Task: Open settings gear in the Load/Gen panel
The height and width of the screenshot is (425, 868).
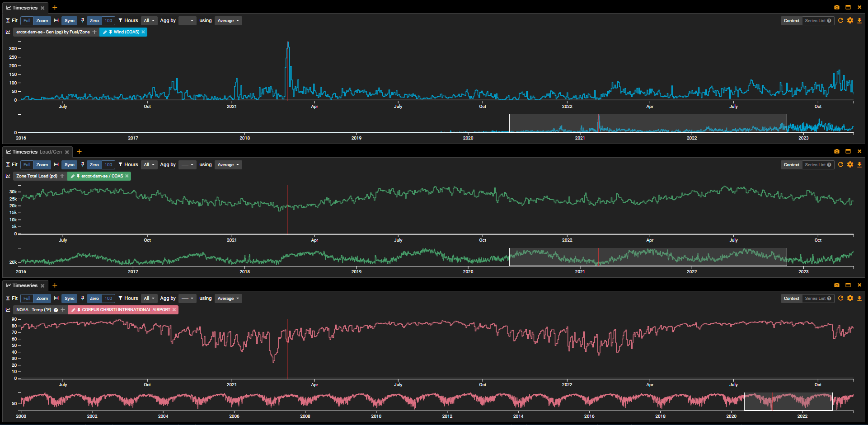Action: [x=850, y=164]
